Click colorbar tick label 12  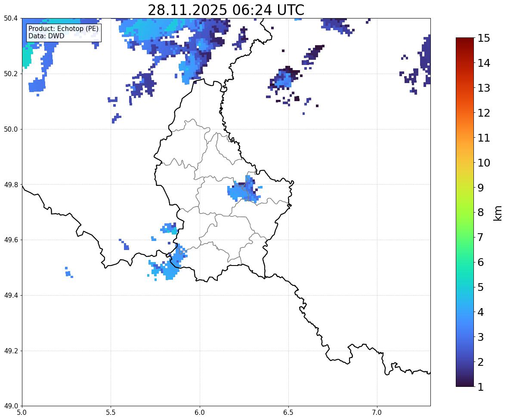click(x=484, y=113)
